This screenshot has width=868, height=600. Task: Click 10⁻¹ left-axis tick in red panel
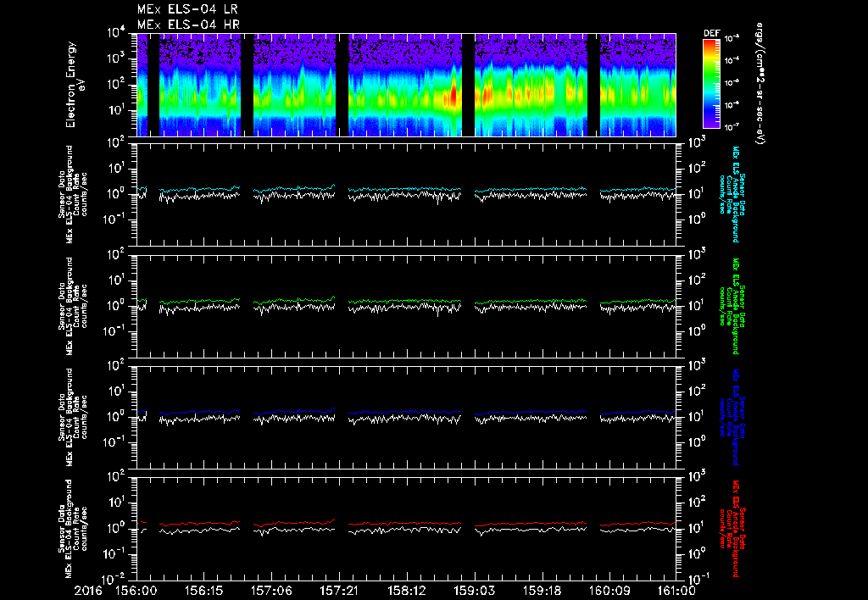[116, 554]
